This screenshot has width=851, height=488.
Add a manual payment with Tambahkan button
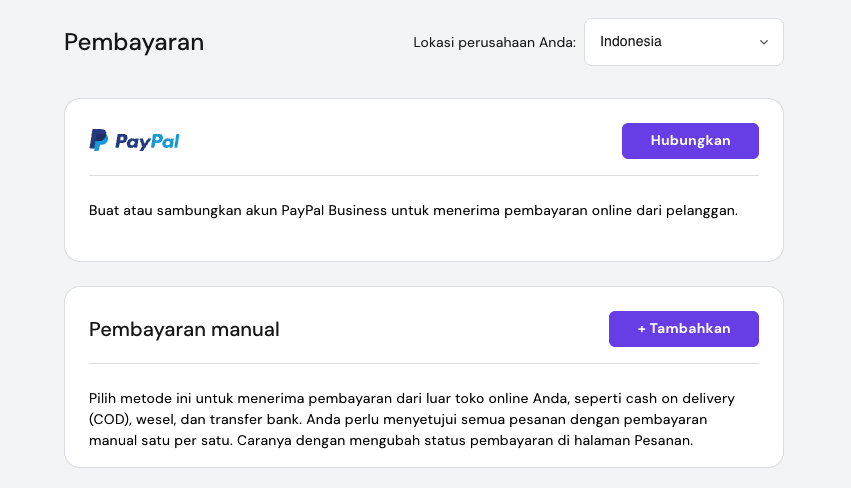(683, 329)
